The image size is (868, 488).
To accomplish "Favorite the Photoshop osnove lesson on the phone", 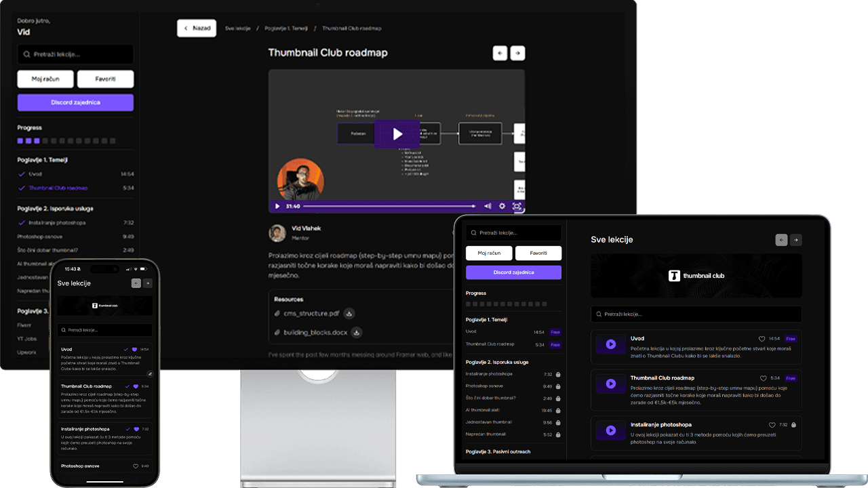I will pos(136,466).
